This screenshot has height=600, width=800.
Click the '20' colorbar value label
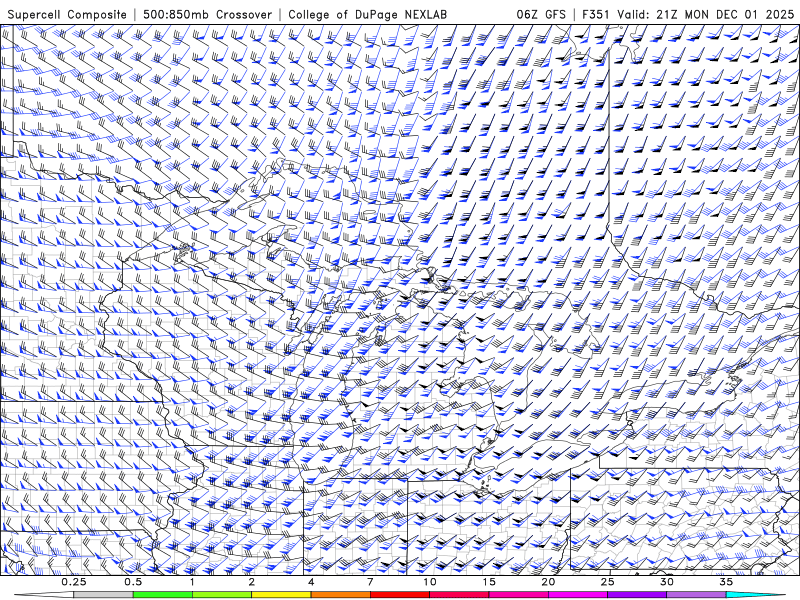pos(548,582)
